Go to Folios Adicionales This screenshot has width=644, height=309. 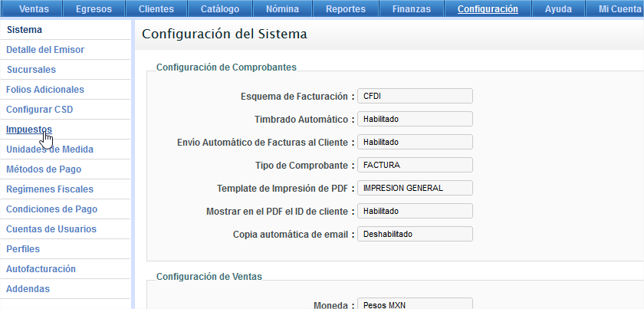click(x=44, y=90)
